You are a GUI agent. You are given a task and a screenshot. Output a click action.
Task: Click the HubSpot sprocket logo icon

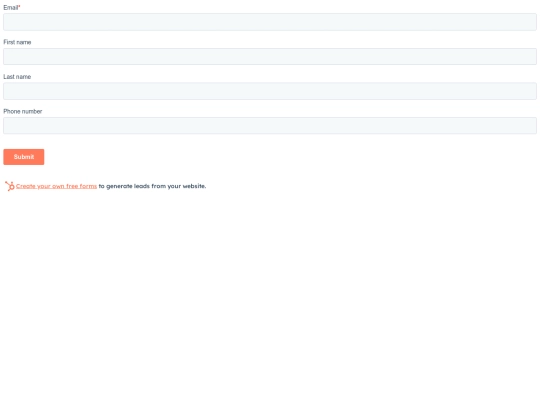click(x=10, y=186)
